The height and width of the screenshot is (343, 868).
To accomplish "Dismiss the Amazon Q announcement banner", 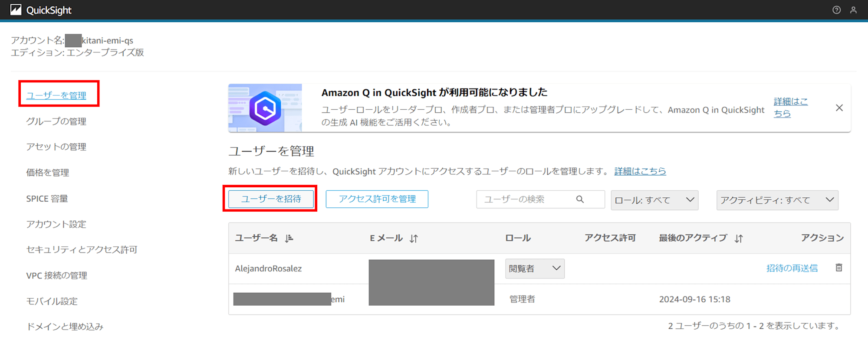I will 839,108.
